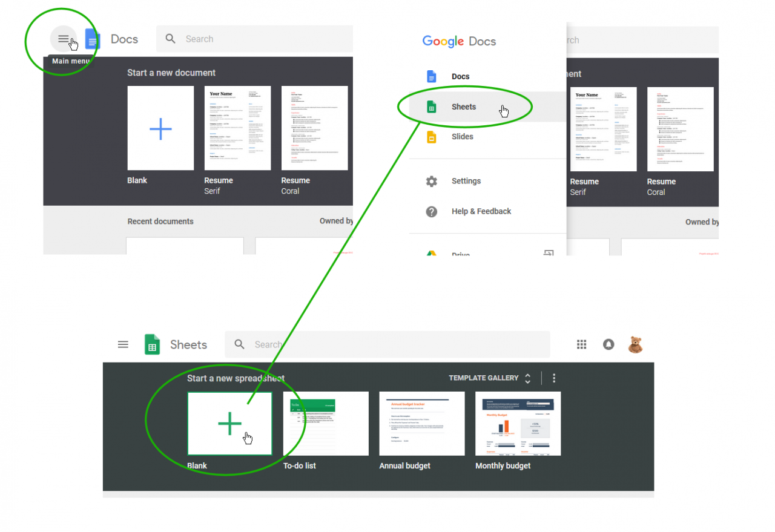Click the Settings gear icon

[x=432, y=182]
